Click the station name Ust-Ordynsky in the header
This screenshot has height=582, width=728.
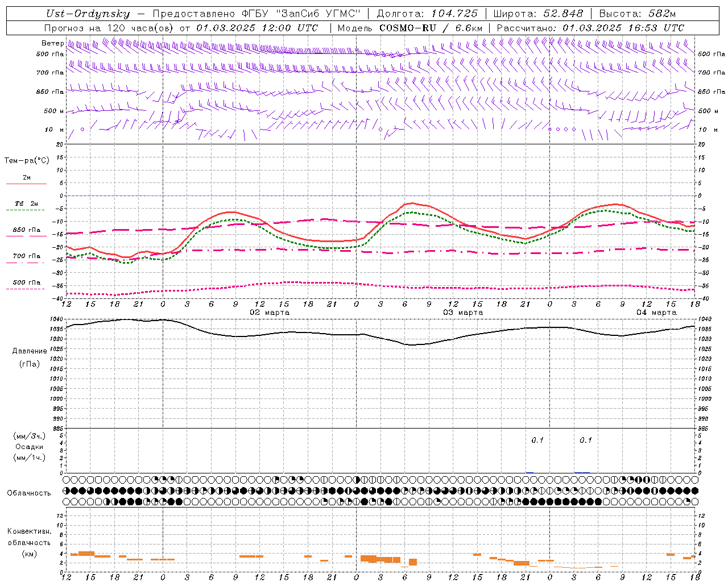88,14
